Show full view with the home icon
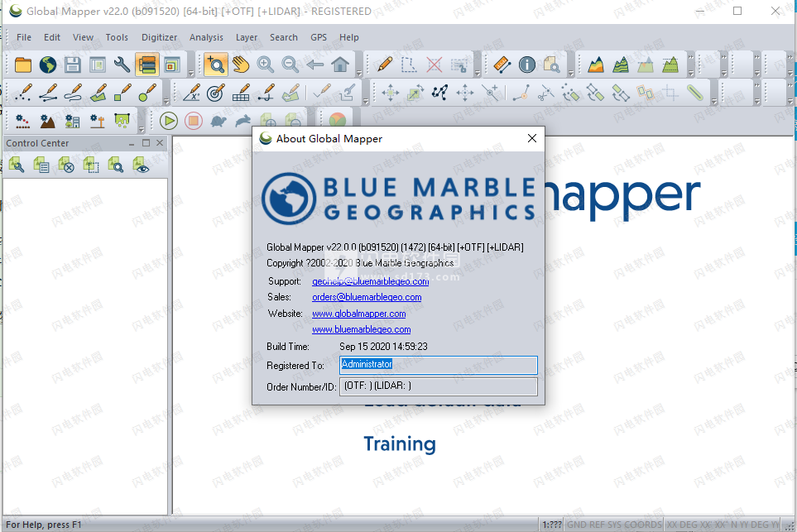This screenshot has width=797, height=532. tap(340, 65)
